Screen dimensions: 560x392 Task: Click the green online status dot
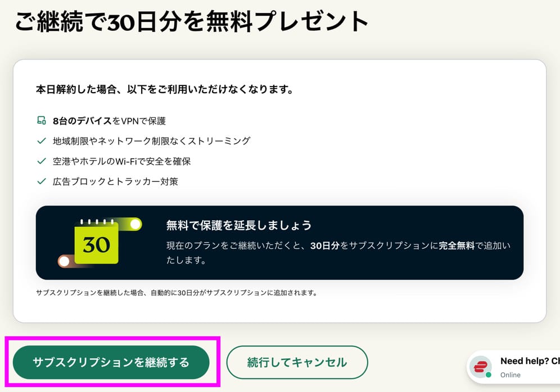click(489, 375)
